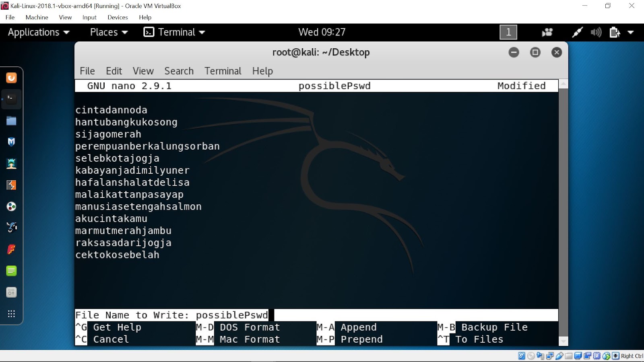Click VirtualBox network adapters status icon
This screenshot has height=362, width=644.
click(x=550, y=356)
